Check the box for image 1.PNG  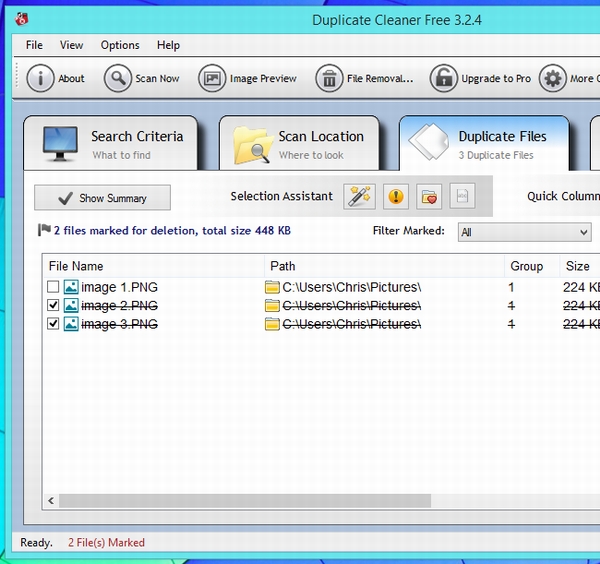[x=53, y=287]
